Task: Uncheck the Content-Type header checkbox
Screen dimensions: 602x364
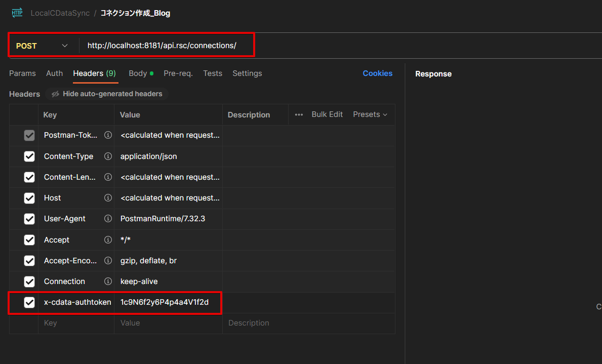Action: coord(29,156)
